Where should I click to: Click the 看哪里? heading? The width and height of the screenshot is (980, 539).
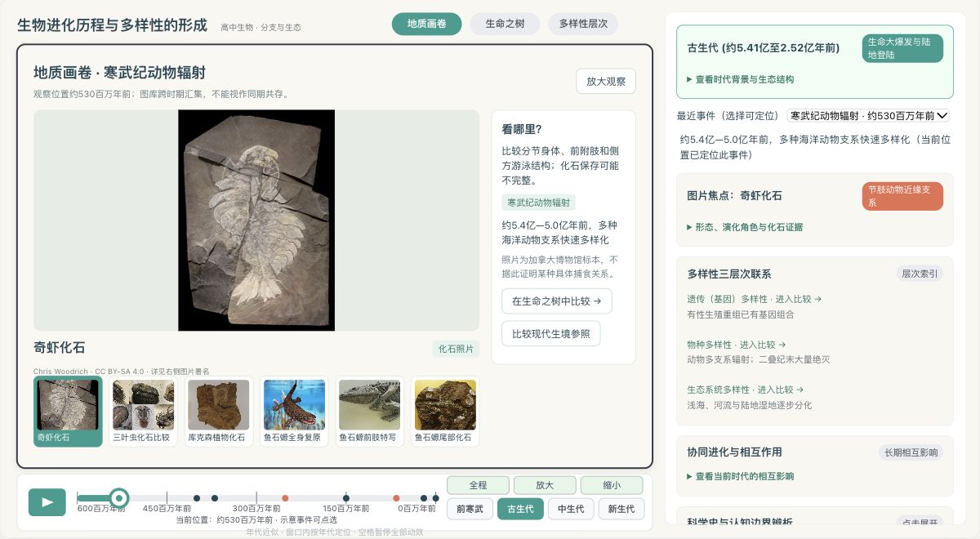tap(522, 129)
